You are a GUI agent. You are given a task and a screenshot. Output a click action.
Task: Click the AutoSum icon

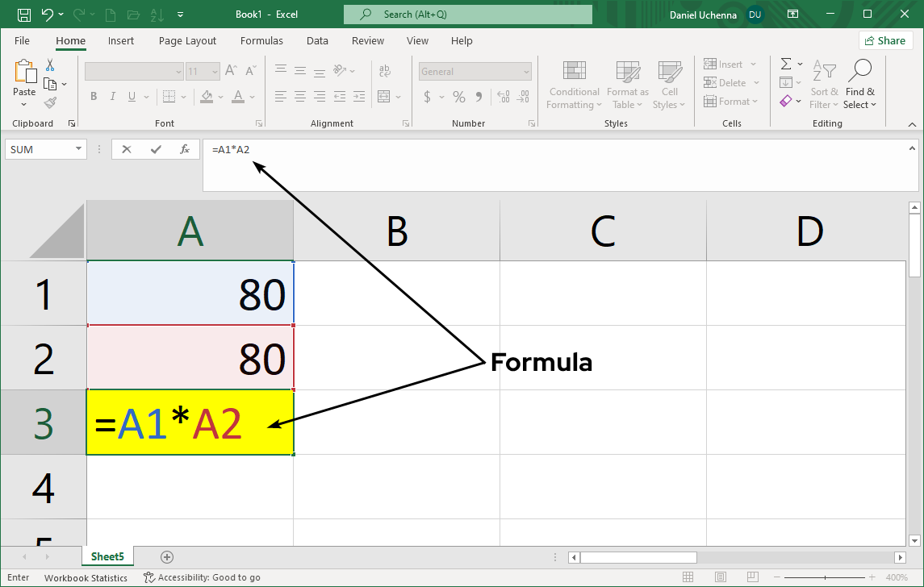[x=786, y=64]
